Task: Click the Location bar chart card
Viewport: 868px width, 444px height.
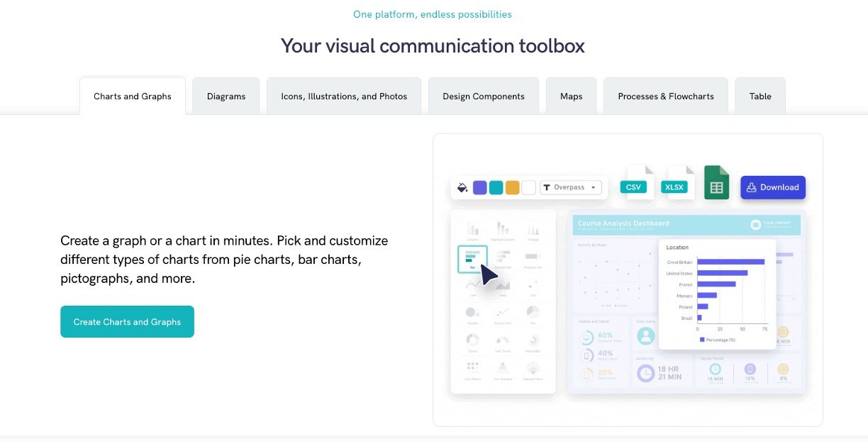Action: tap(717, 294)
